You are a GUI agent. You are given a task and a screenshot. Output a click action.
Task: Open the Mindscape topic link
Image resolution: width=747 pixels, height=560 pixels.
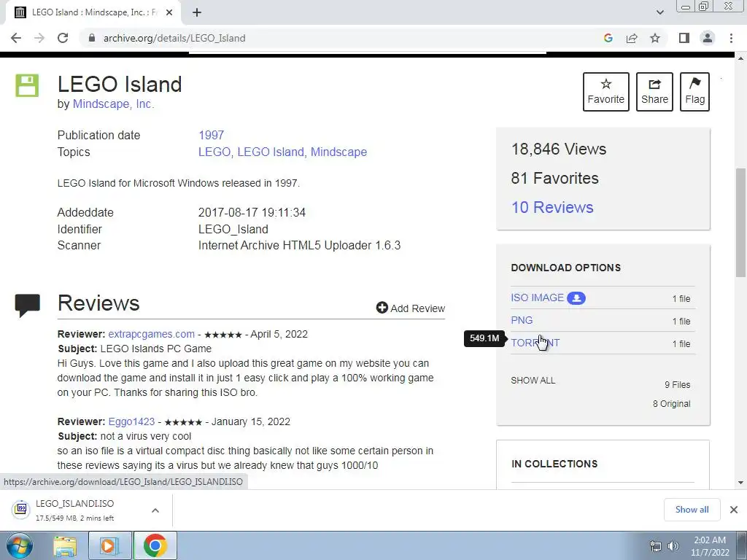click(x=338, y=152)
